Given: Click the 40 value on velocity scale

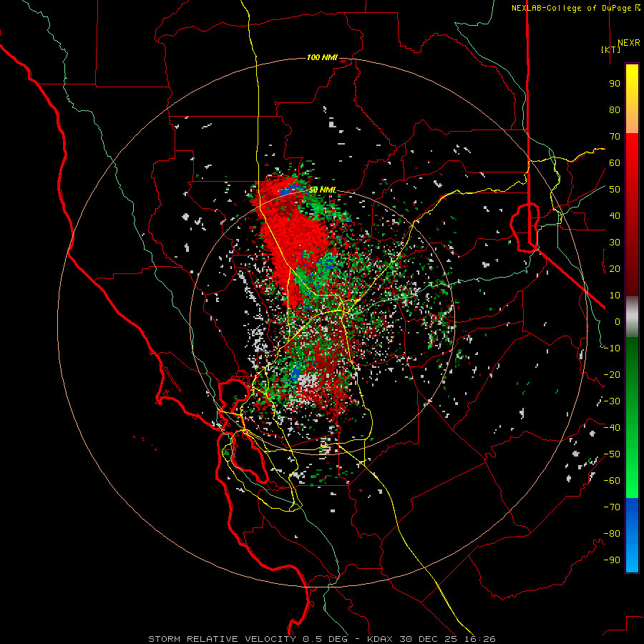Looking at the screenshot, I should point(615,215).
